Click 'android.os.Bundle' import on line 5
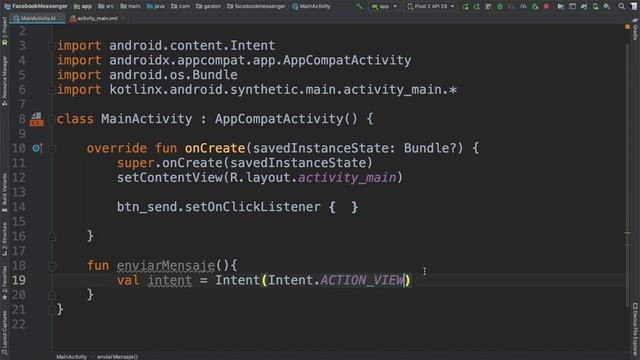640x360 pixels. (173, 75)
